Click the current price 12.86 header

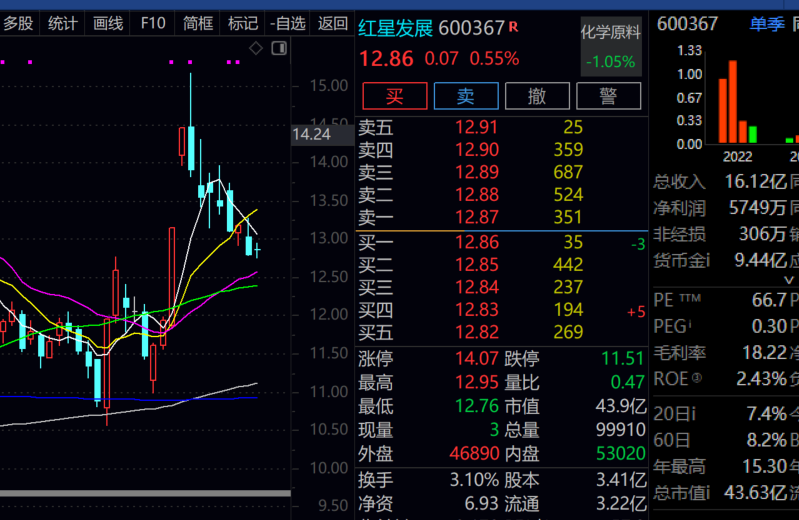386,59
